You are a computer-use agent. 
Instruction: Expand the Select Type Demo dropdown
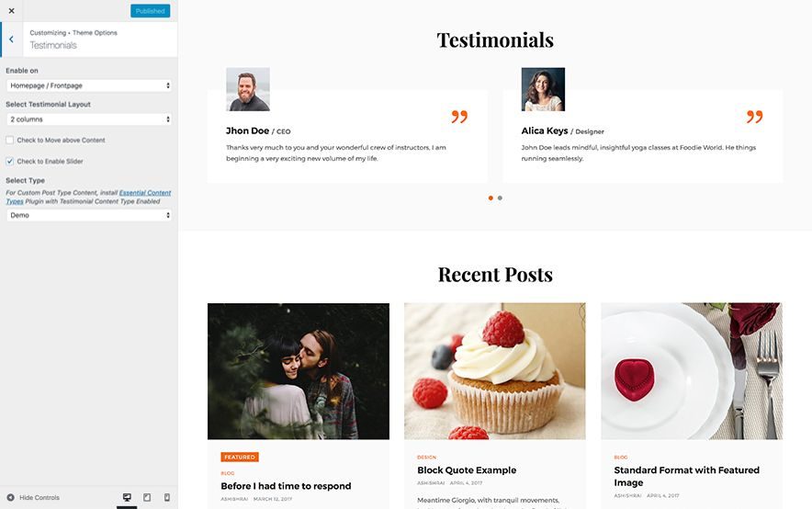89,215
